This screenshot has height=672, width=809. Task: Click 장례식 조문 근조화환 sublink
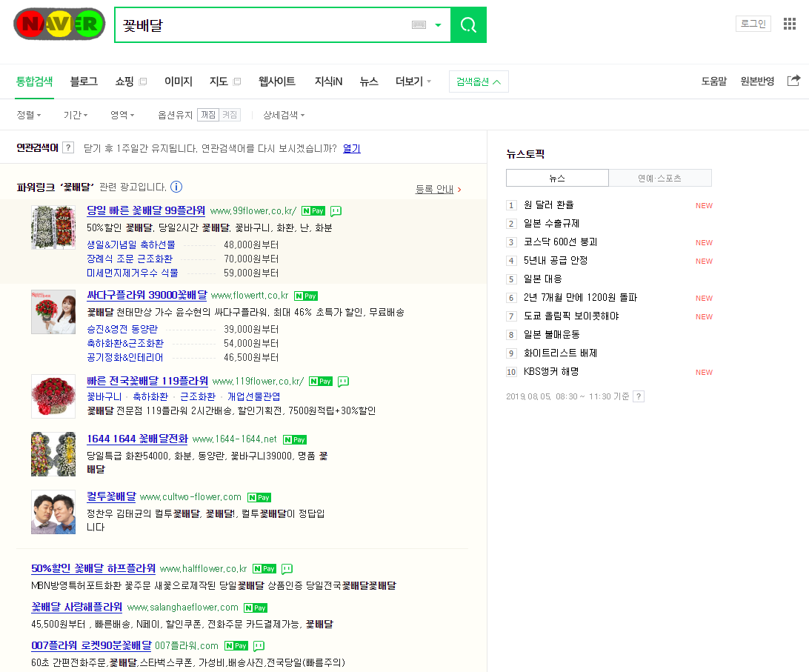tap(130, 259)
